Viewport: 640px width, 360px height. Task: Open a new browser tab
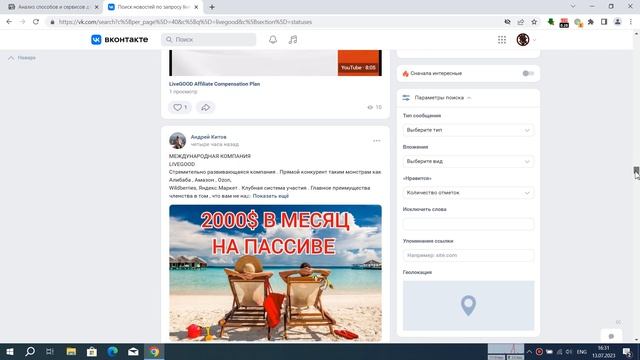[212, 7]
